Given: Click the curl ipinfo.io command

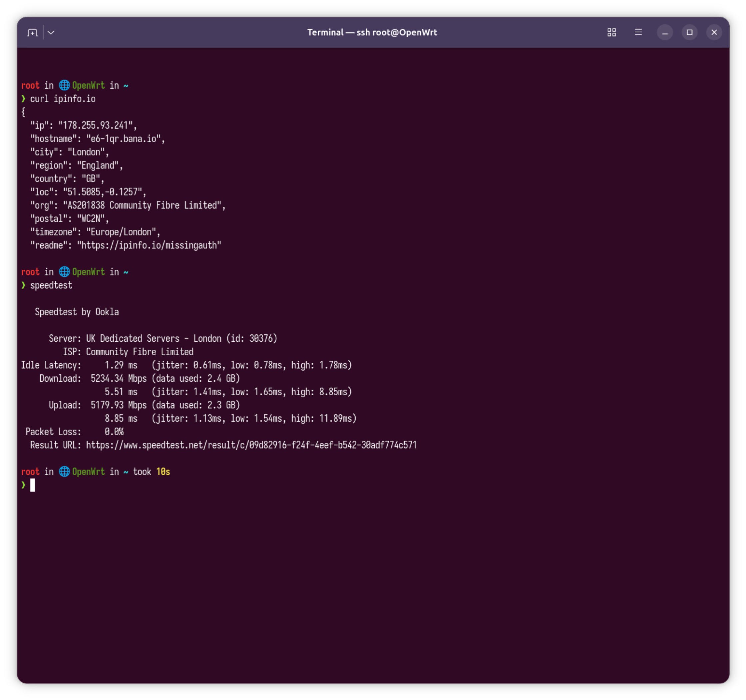Looking at the screenshot, I should click(x=63, y=99).
